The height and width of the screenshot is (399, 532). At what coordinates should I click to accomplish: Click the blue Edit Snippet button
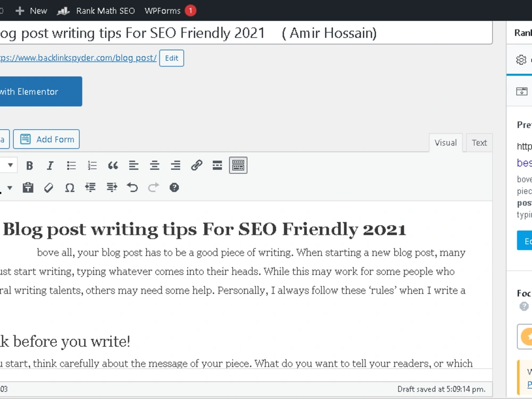click(x=525, y=240)
